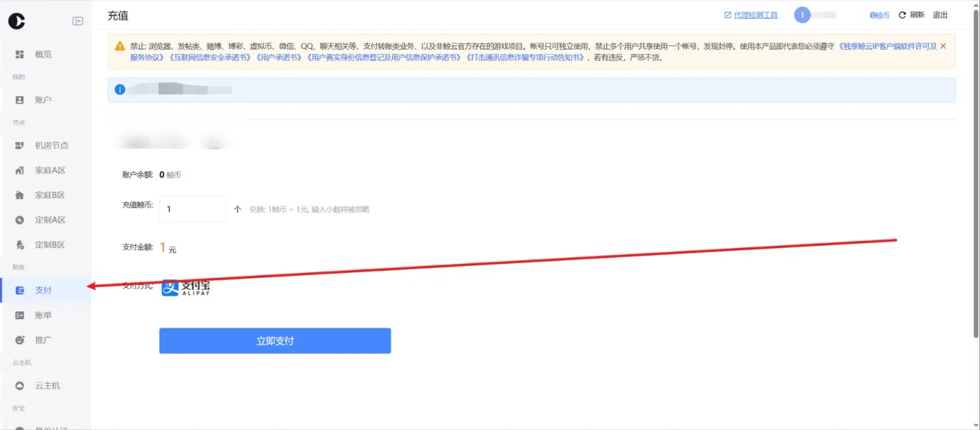Dismiss the warning banner with X
The image size is (980, 430).
[943, 46]
